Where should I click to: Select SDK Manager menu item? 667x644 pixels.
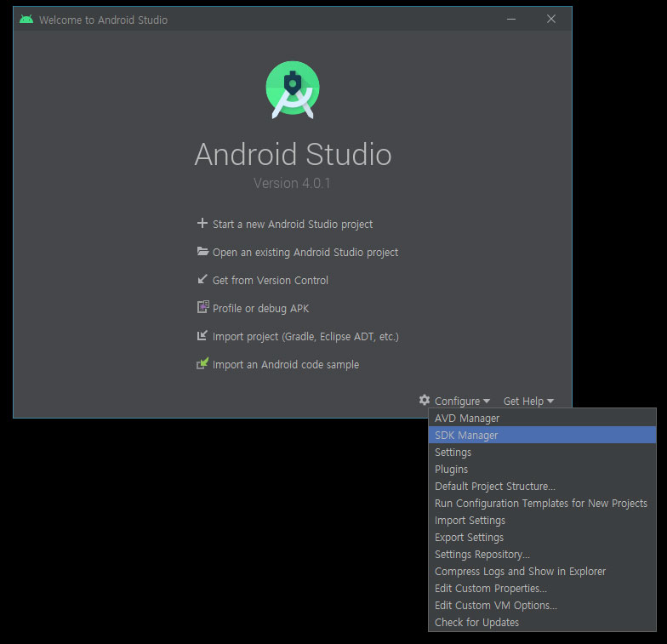[542, 436]
